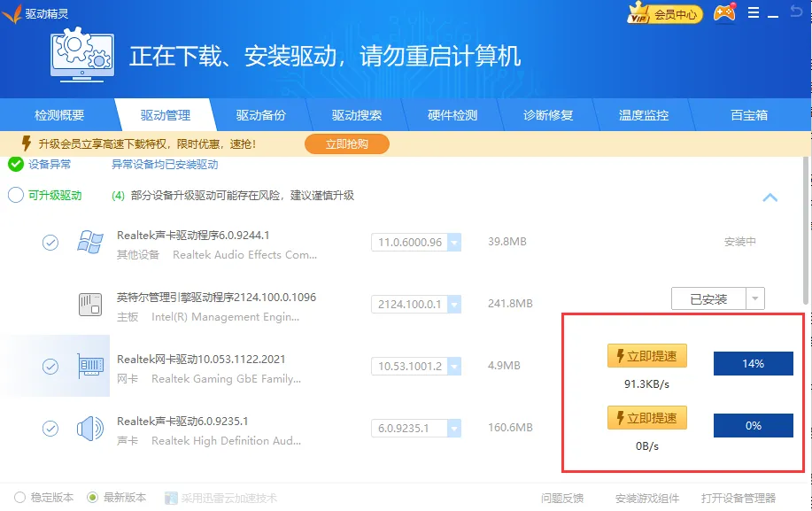Click the 已安装 button for Intel driver

pos(708,298)
